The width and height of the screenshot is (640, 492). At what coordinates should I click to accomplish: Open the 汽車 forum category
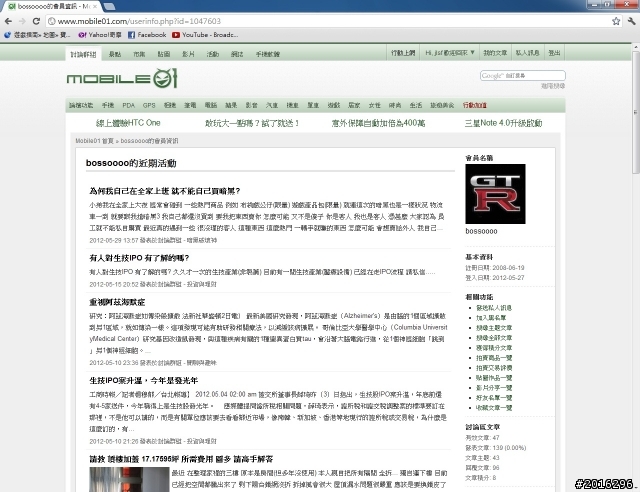pos(272,105)
